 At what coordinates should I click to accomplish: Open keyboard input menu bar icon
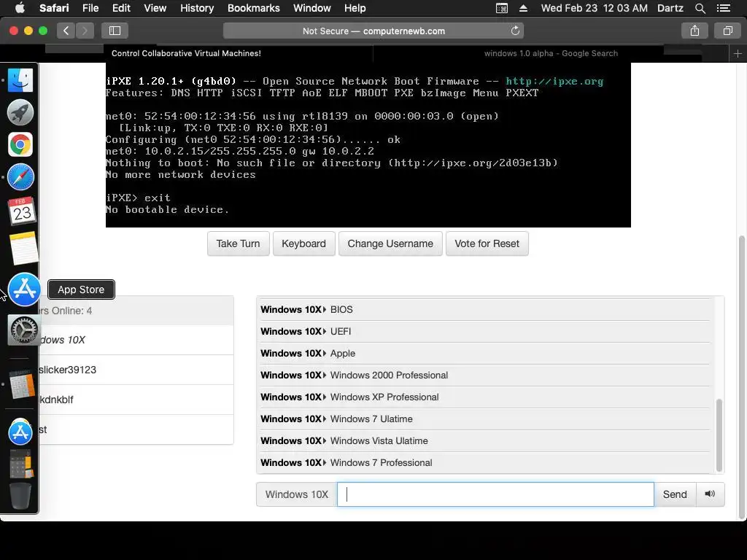[502, 8]
